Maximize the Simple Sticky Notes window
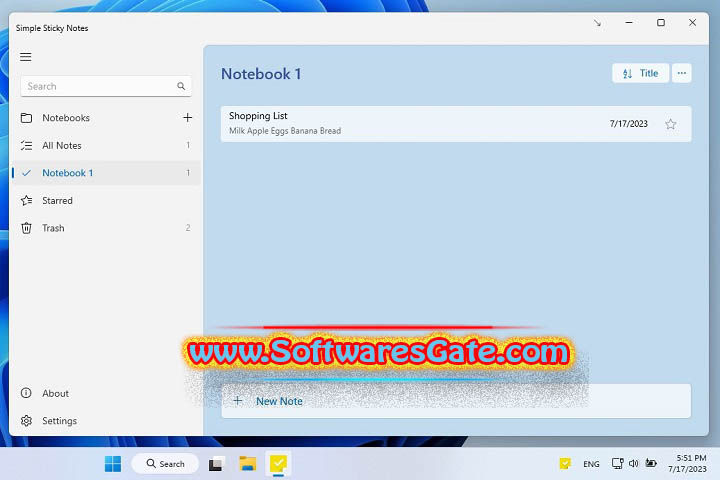This screenshot has height=480, width=720. point(661,22)
